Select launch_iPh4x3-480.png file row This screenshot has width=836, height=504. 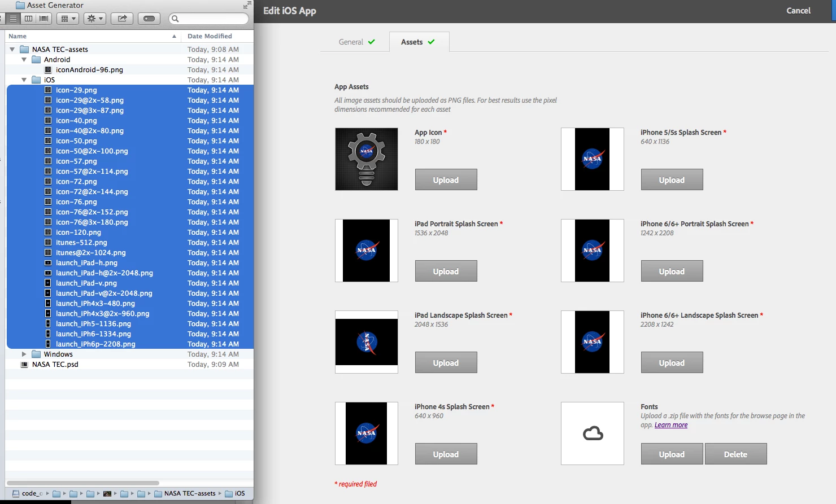pos(130,303)
